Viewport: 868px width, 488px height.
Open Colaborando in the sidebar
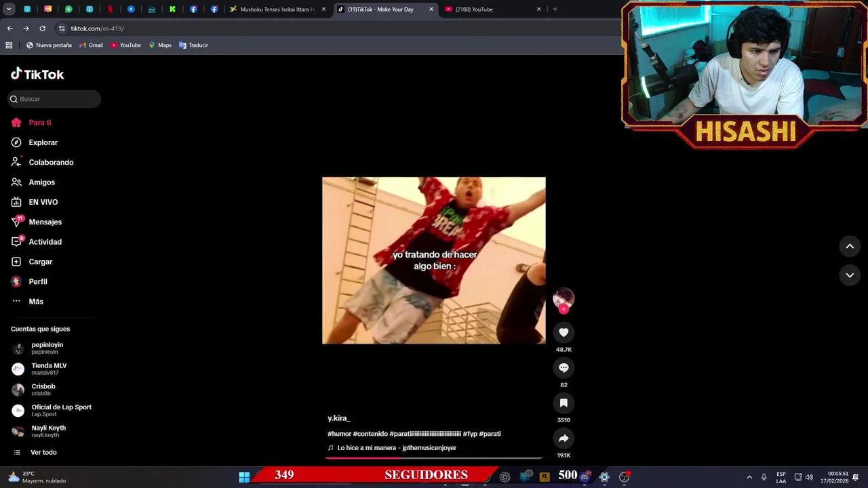pyautogui.click(x=42, y=162)
